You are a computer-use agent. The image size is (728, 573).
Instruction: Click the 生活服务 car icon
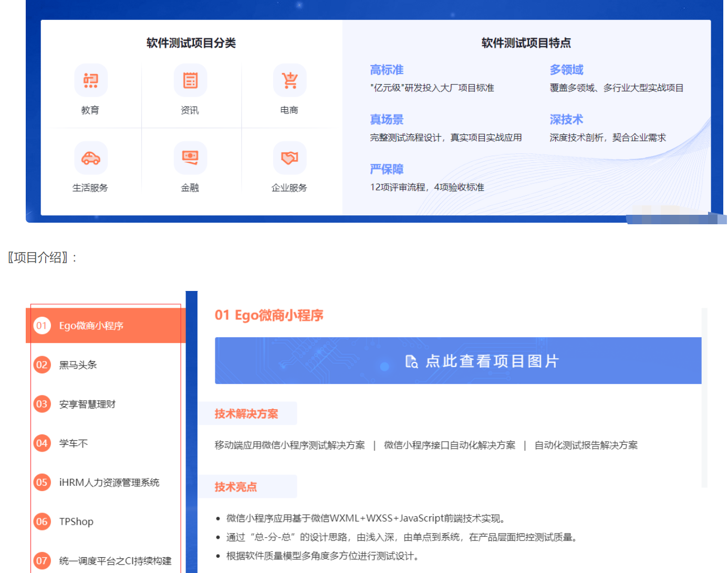click(90, 158)
